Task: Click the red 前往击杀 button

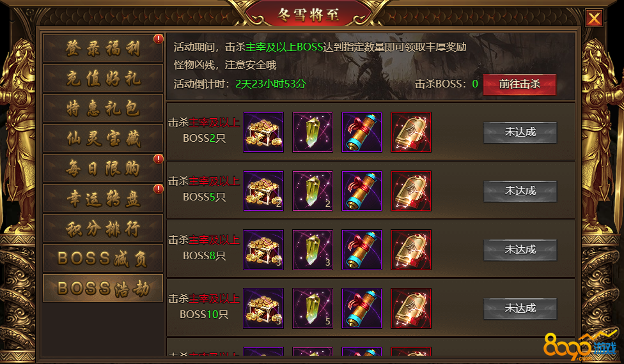Action: click(x=519, y=84)
